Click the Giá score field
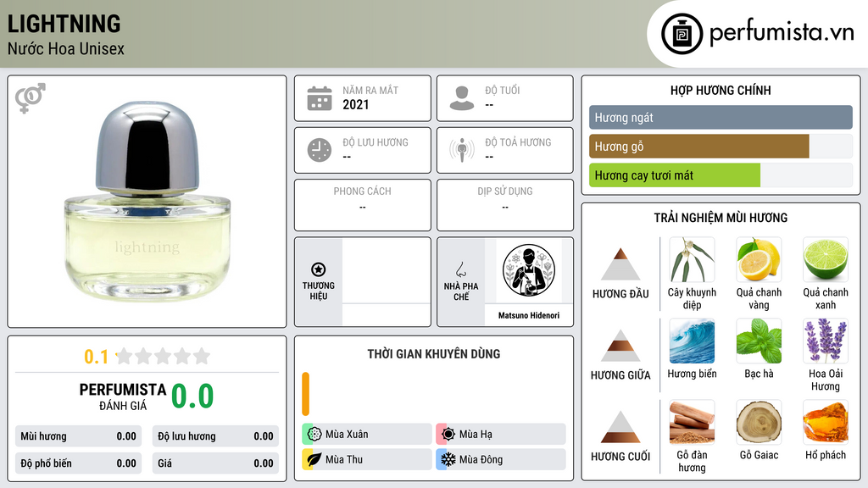Viewport: 868px width, 488px height. pyautogui.click(x=215, y=463)
